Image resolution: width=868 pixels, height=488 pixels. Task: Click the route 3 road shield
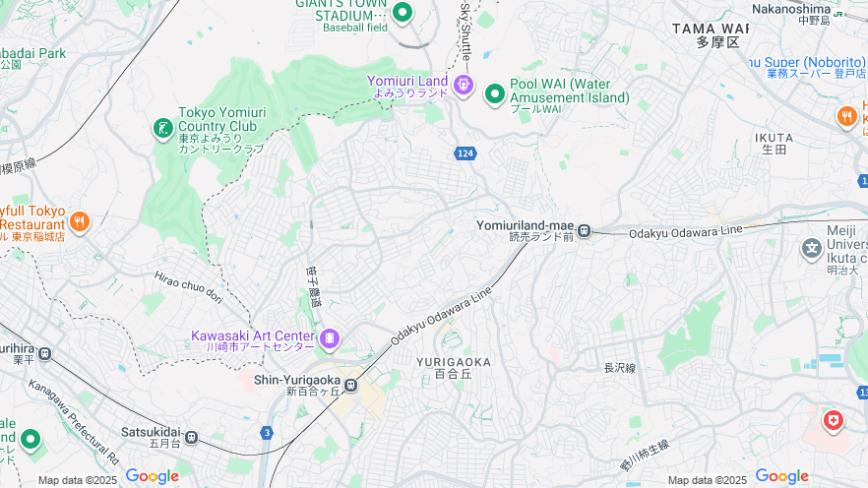267,433
